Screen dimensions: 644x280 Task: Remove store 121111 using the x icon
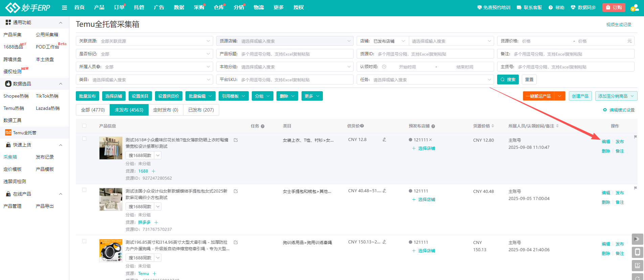[x=430, y=140]
